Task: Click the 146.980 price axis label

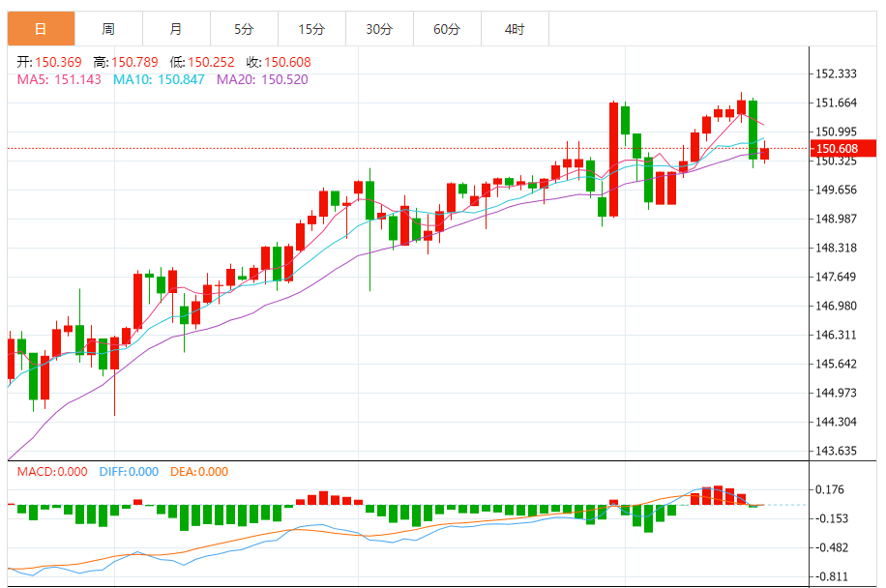Action: pos(836,307)
